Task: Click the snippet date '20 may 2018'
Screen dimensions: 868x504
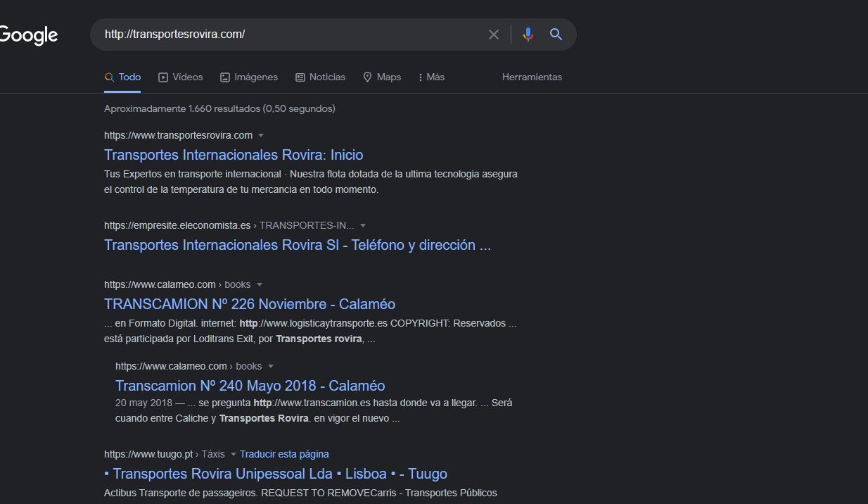Action: pyautogui.click(x=143, y=403)
